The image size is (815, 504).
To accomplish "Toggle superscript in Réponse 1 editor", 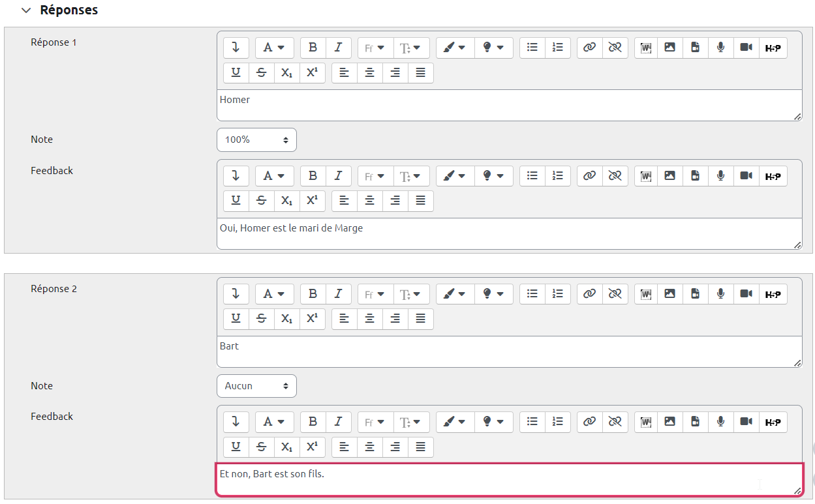I will [312, 73].
